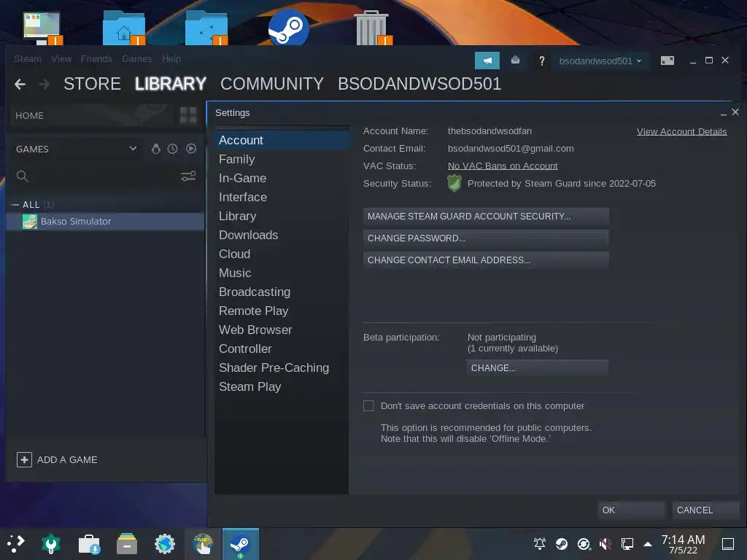
Task: Open the No VAC Bans on Account link
Action: (503, 166)
